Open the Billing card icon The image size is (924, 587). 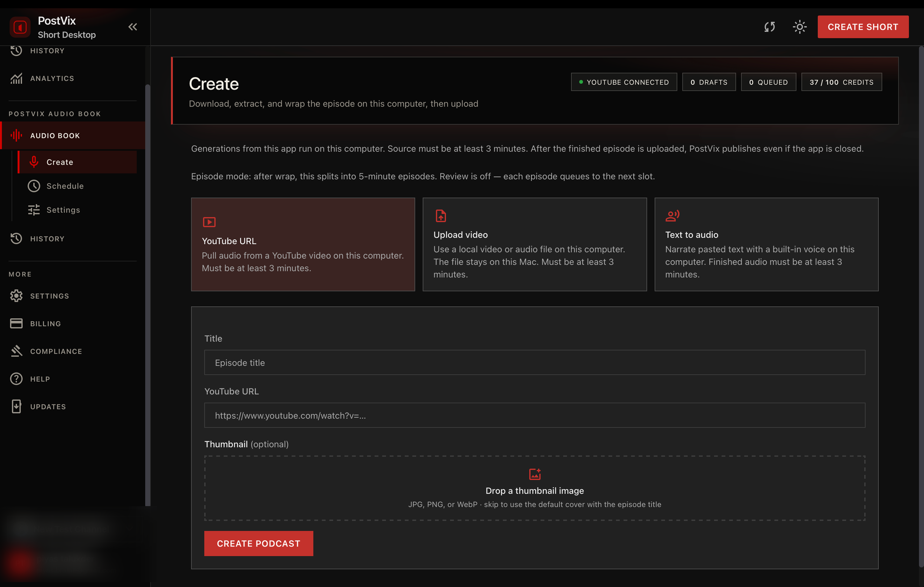click(x=16, y=324)
